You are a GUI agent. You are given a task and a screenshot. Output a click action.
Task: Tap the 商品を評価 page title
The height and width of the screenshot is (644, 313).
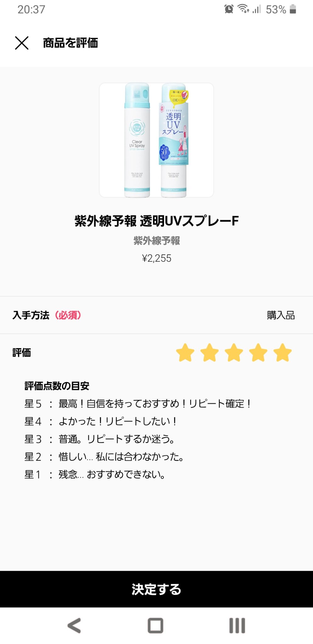click(x=70, y=43)
